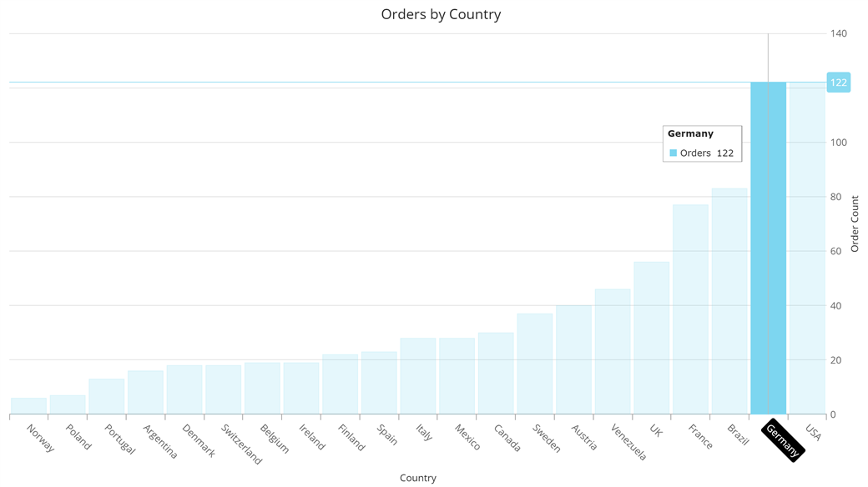Viewport: 868px width, 487px height.
Task: Click the Venezuela axis label
Action: coord(628,442)
